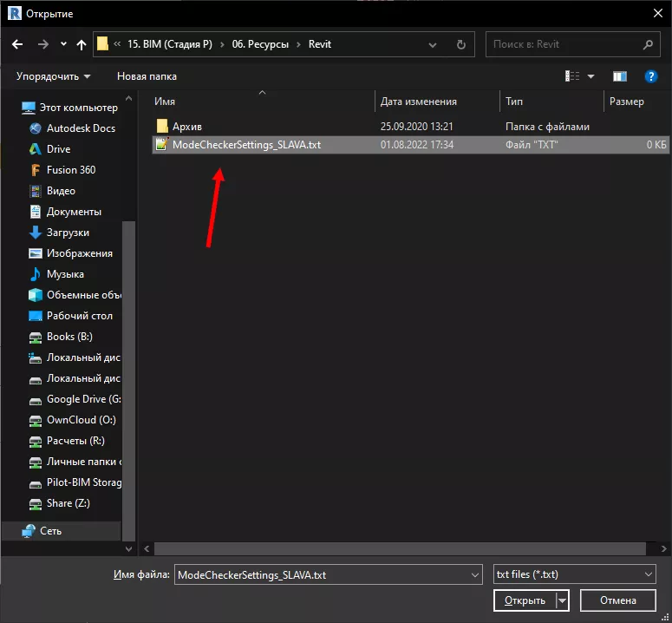Open the file type filter dropdown
This screenshot has width=672, height=623.
(575, 574)
